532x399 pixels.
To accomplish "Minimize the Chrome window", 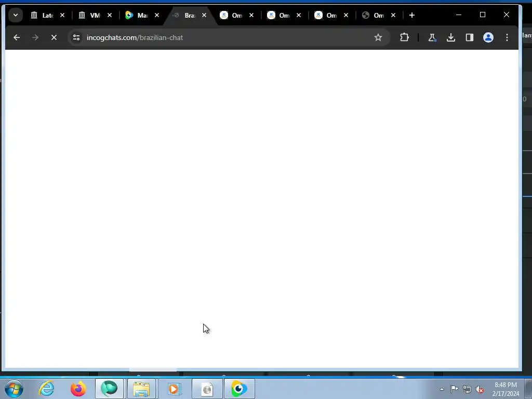I will click(459, 15).
